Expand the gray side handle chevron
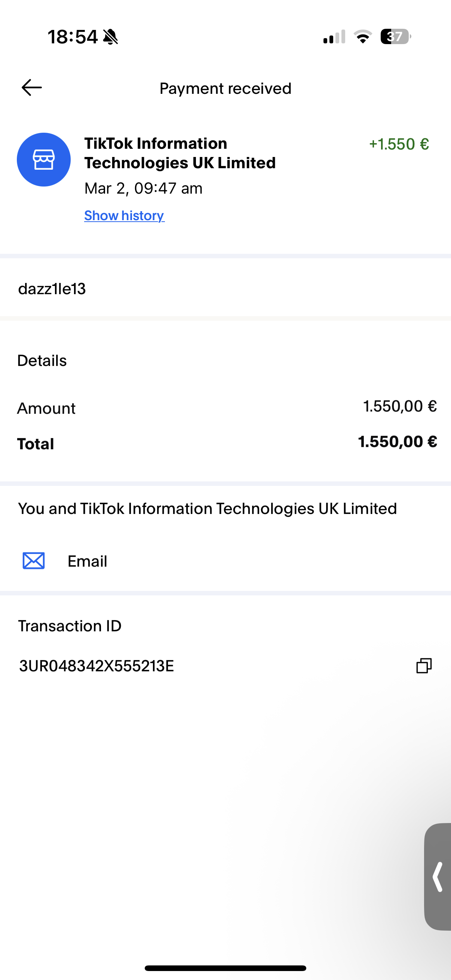 [438, 877]
